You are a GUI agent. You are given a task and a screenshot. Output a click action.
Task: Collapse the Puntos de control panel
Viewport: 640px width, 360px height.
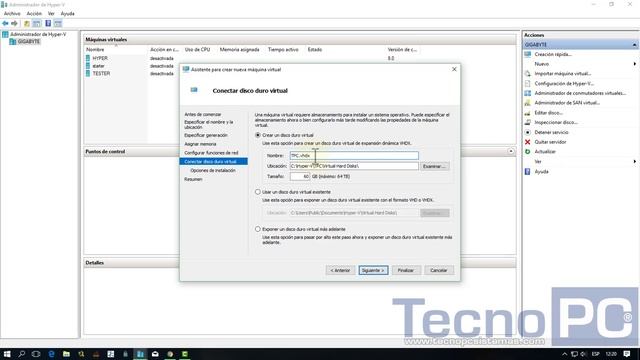[x=511, y=151]
